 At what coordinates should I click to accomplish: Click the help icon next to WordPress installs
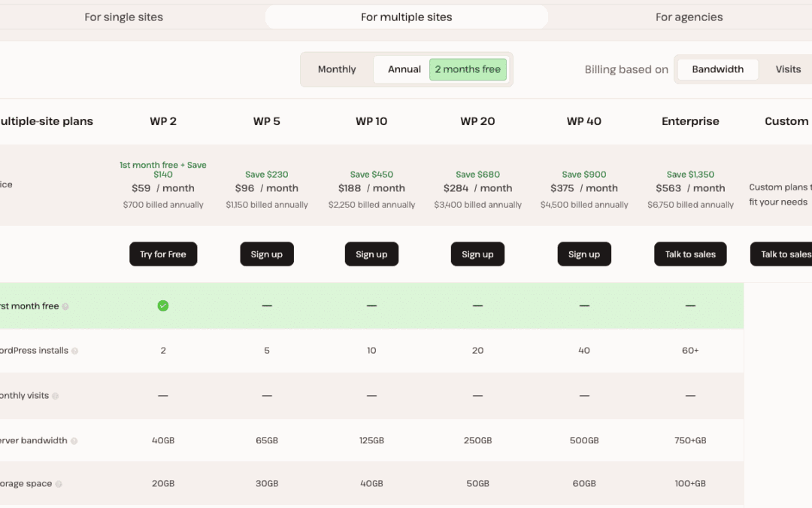coord(74,351)
